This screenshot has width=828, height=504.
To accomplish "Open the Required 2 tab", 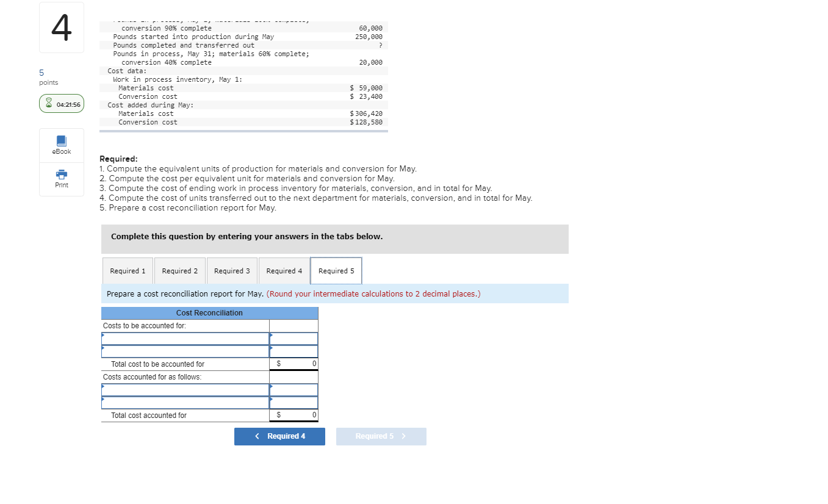I will (x=179, y=270).
